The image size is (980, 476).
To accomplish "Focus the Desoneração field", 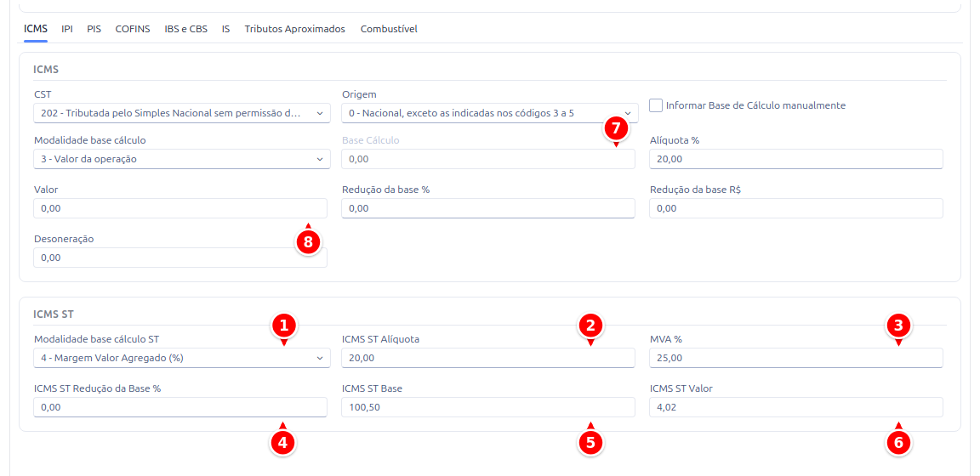I will click(x=180, y=258).
